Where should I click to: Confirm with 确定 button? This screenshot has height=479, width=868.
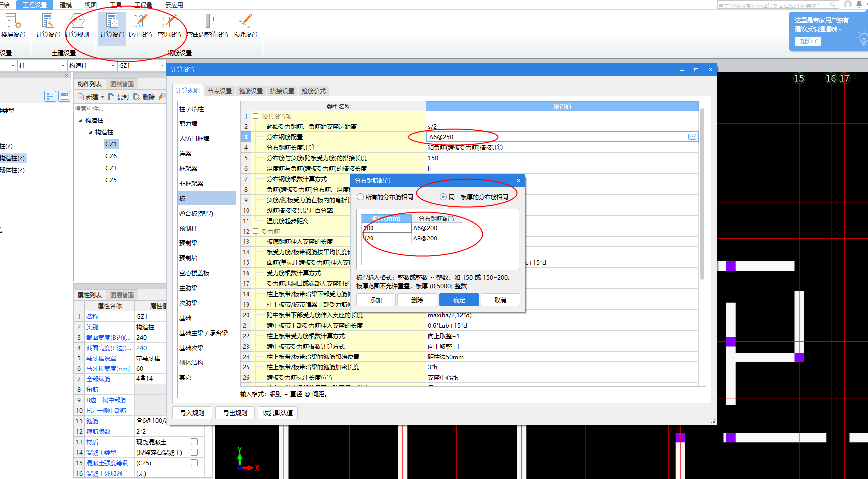pos(459,300)
